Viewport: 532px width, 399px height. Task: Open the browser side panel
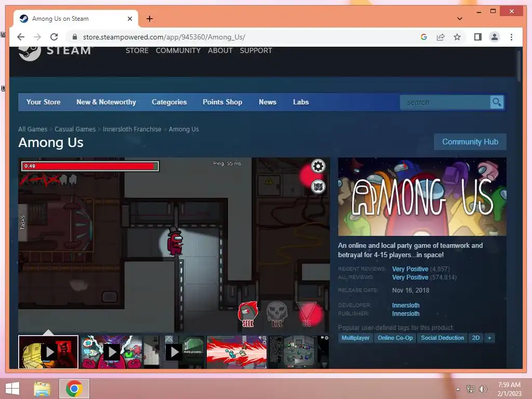pos(478,37)
